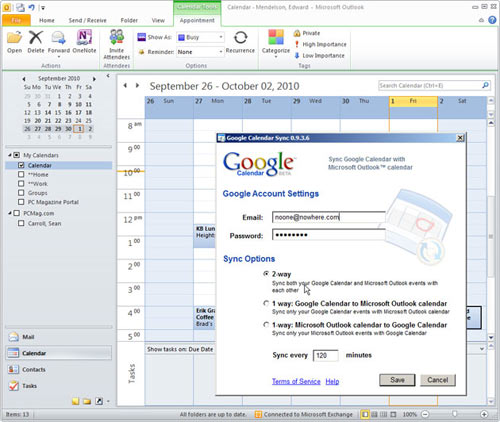Viewport: 500px width, 422px height.
Task: Check the Groups calendar
Action: (21, 193)
